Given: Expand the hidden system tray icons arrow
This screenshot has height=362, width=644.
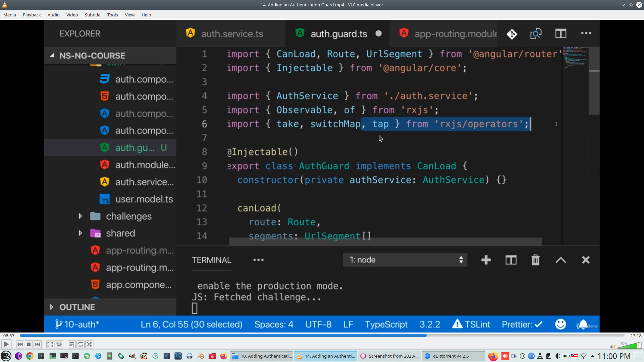Looking at the screenshot, I should [592, 356].
